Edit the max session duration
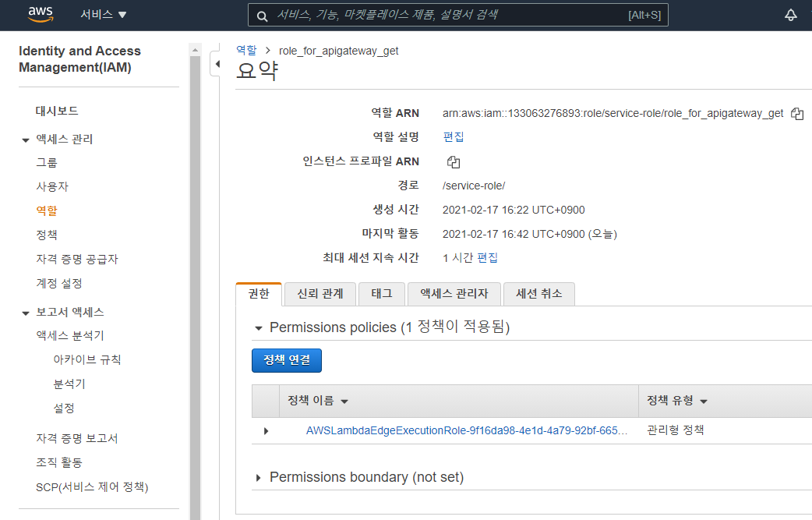 (487, 258)
